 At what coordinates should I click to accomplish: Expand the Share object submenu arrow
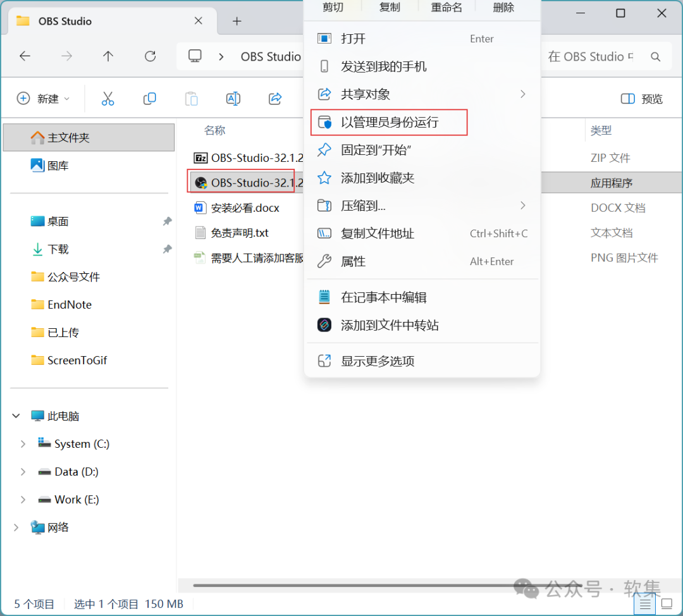pos(523,94)
